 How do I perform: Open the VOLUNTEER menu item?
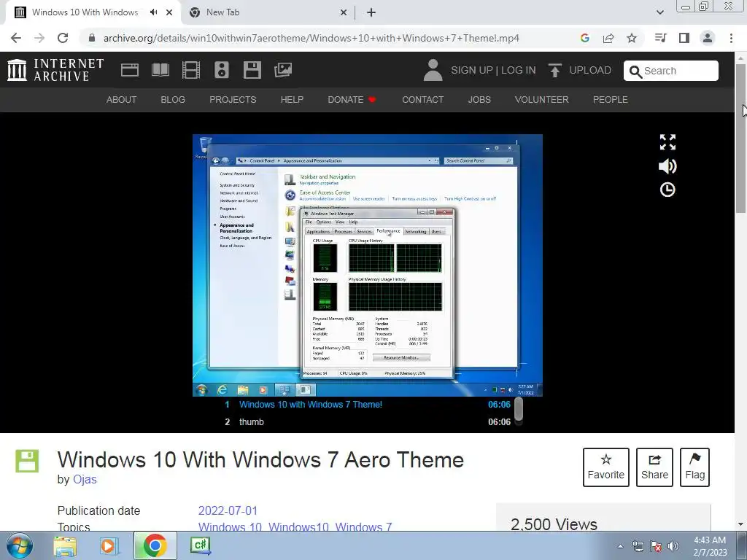click(542, 99)
